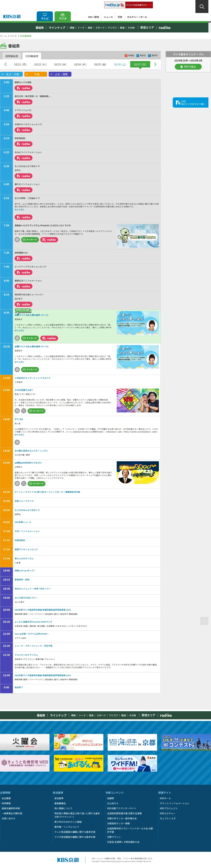Expand 続きを読む for われら夢の途中 パート2
211x868 pixels.
pos(19,362)
